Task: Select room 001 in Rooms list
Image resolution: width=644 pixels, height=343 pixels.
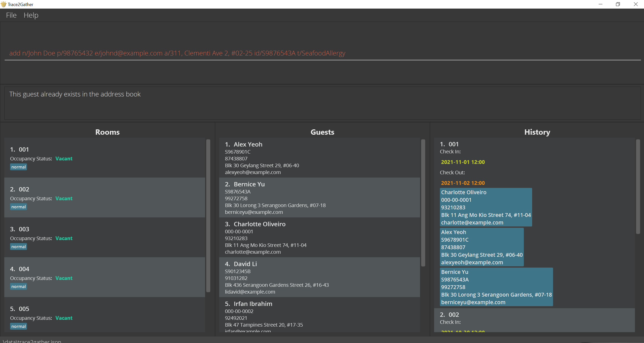Action: (x=105, y=158)
